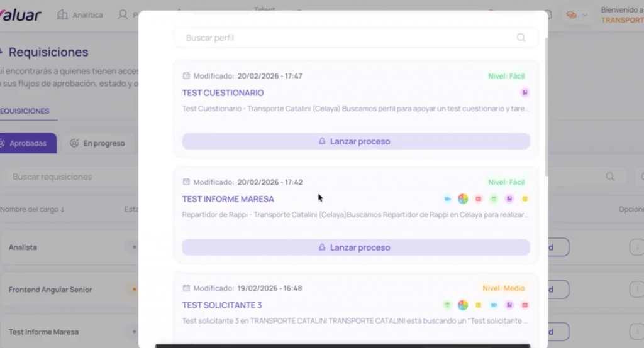Image resolution: width=644 pixels, height=348 pixels.
Task: Click the search magnifier in Buscar perfil
Action: point(521,38)
